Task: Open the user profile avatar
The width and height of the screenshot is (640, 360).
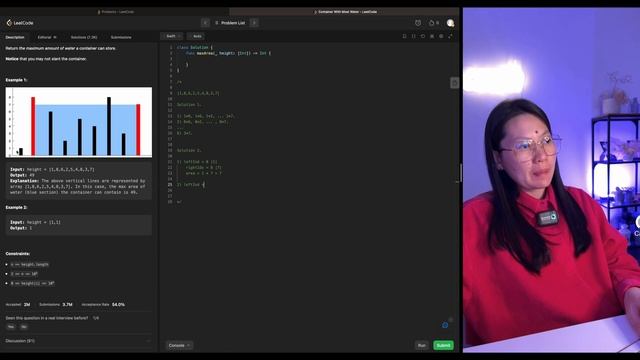Action: click(450, 23)
